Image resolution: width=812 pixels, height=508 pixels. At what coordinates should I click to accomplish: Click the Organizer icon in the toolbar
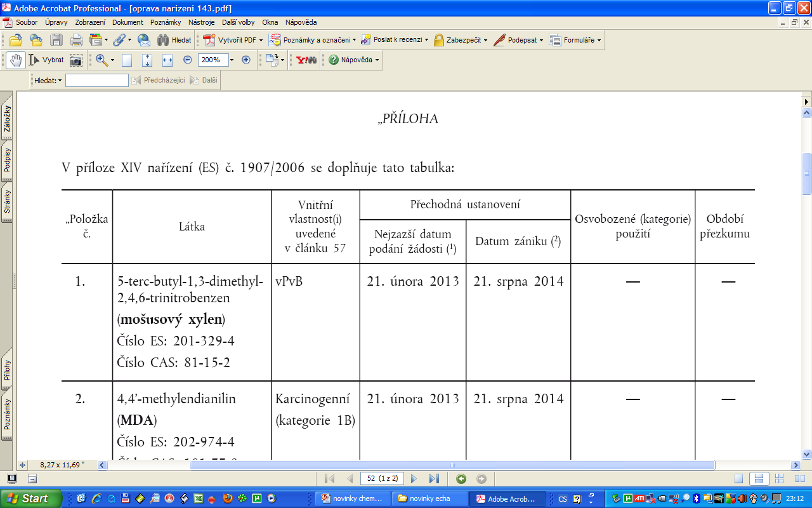coord(96,40)
